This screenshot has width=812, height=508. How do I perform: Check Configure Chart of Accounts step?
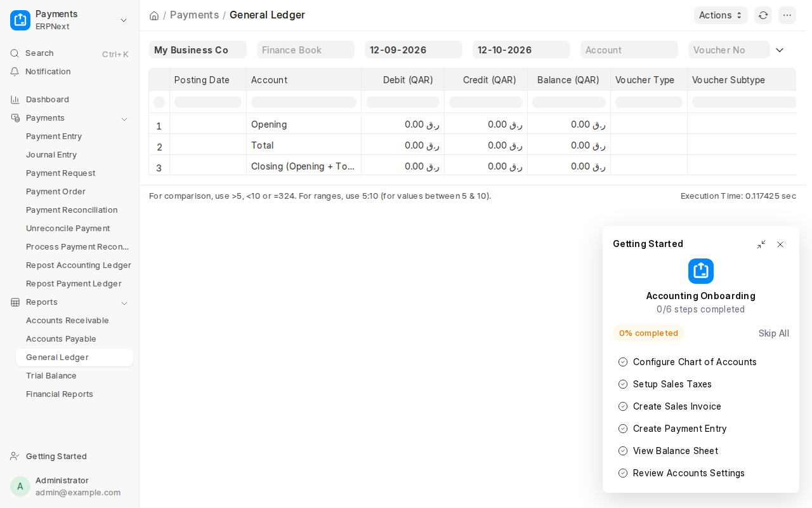click(623, 362)
